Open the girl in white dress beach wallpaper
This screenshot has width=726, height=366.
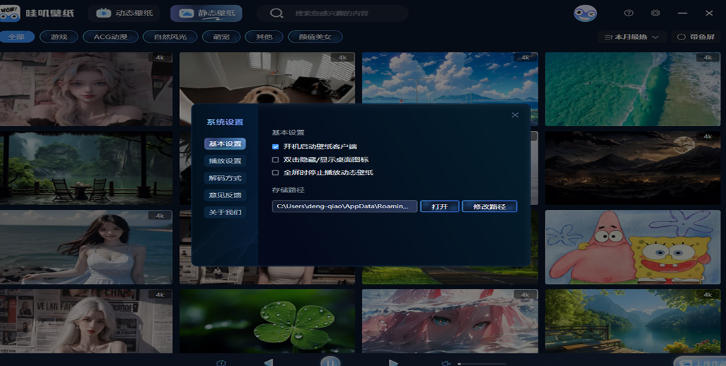click(86, 247)
